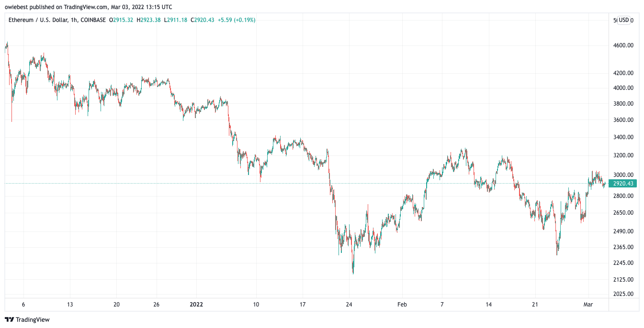Click the open price value O2915.32
Image resolution: width=644 pixels, height=328 pixels.
point(121,20)
